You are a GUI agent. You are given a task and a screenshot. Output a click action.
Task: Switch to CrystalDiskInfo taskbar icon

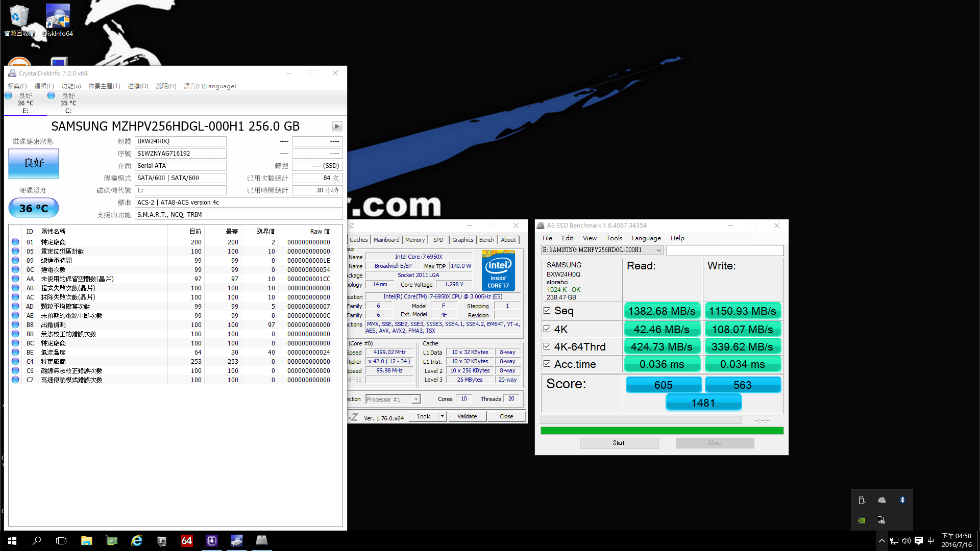[x=237, y=541]
